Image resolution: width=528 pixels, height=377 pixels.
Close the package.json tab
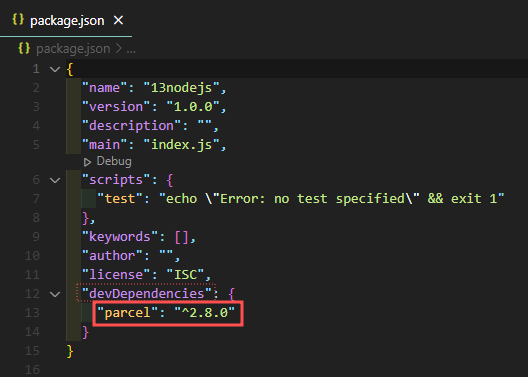[x=118, y=21]
